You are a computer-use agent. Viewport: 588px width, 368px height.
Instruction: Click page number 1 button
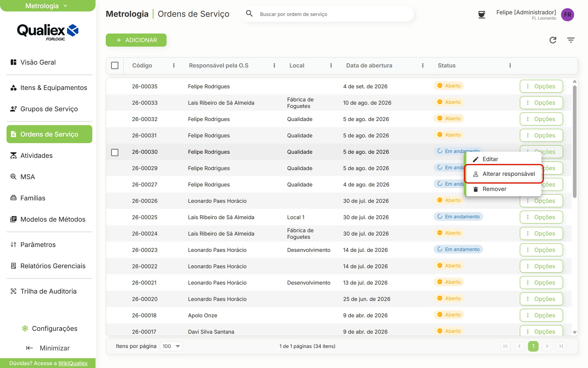tap(533, 346)
